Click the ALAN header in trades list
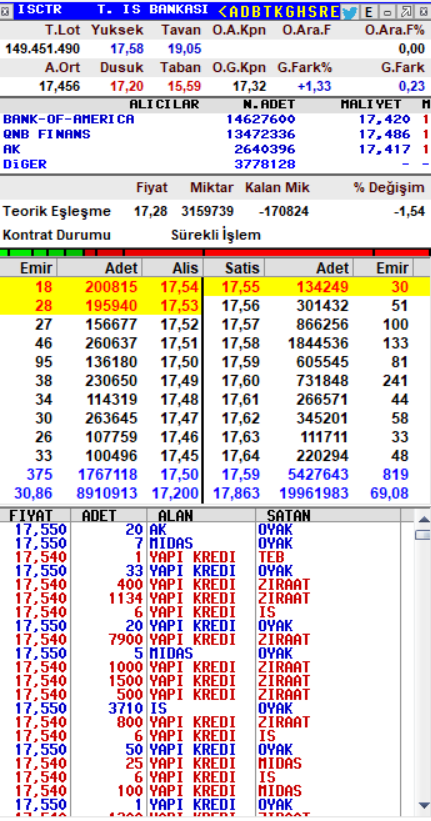Image resolution: width=431 pixels, height=821 pixels. (175, 515)
